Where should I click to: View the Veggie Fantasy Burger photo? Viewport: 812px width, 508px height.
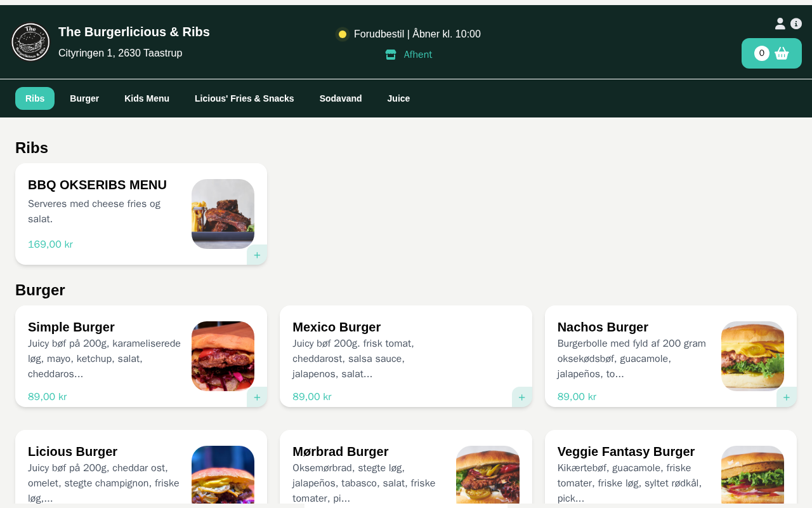(x=752, y=474)
